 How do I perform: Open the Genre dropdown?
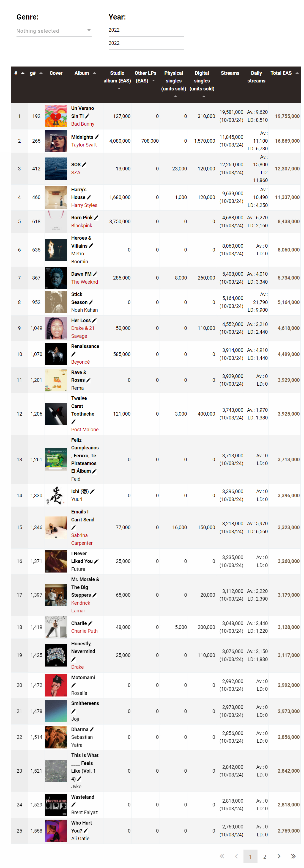click(x=54, y=31)
